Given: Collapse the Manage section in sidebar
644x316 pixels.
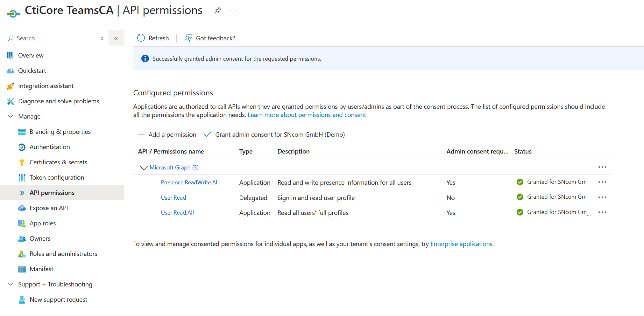Looking at the screenshot, I should coord(11,116).
